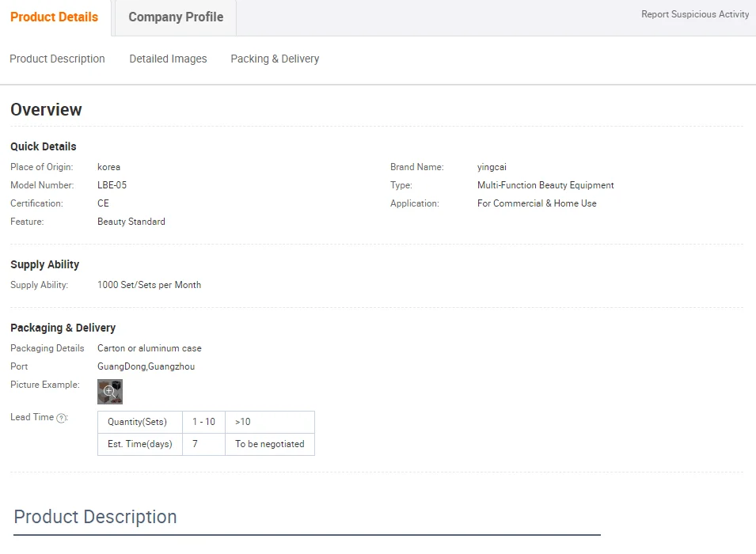
Task: Open the Product Details tab
Action: pyautogui.click(x=54, y=17)
